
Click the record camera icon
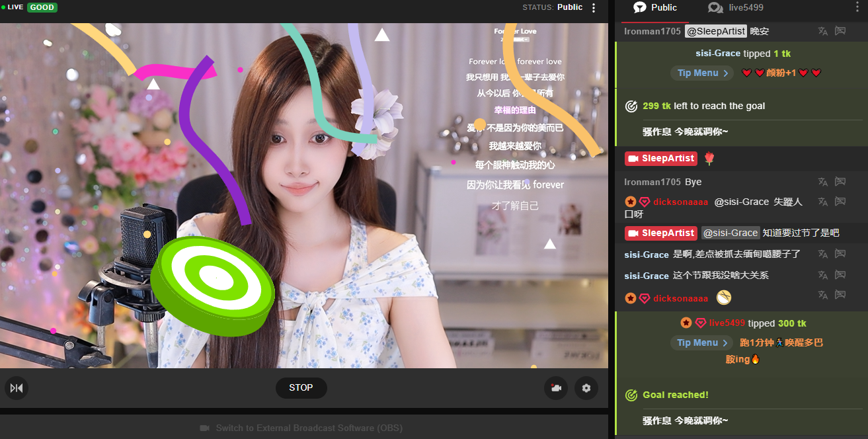tap(556, 388)
